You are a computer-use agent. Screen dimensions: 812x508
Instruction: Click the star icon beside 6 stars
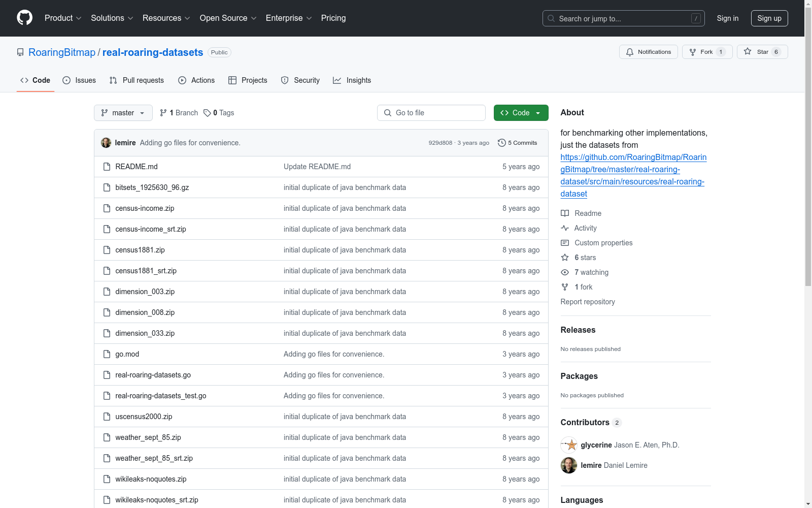[565, 258]
